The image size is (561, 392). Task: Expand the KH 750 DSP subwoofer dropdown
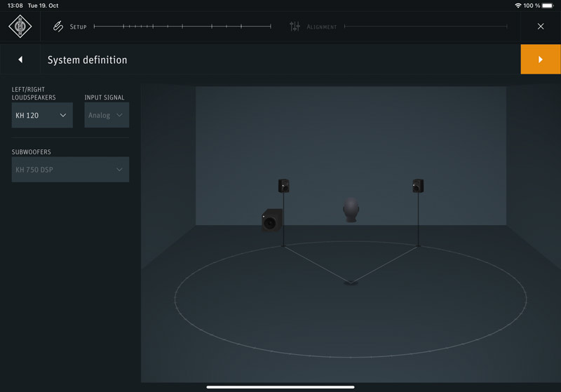tap(70, 170)
